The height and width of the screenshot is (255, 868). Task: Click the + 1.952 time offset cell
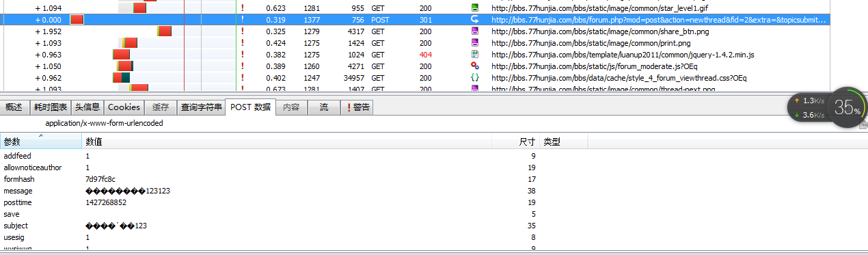[x=48, y=31]
